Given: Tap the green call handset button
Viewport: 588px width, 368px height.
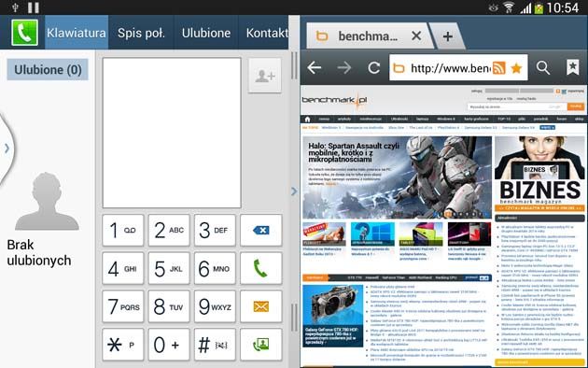Looking at the screenshot, I should coord(261,268).
